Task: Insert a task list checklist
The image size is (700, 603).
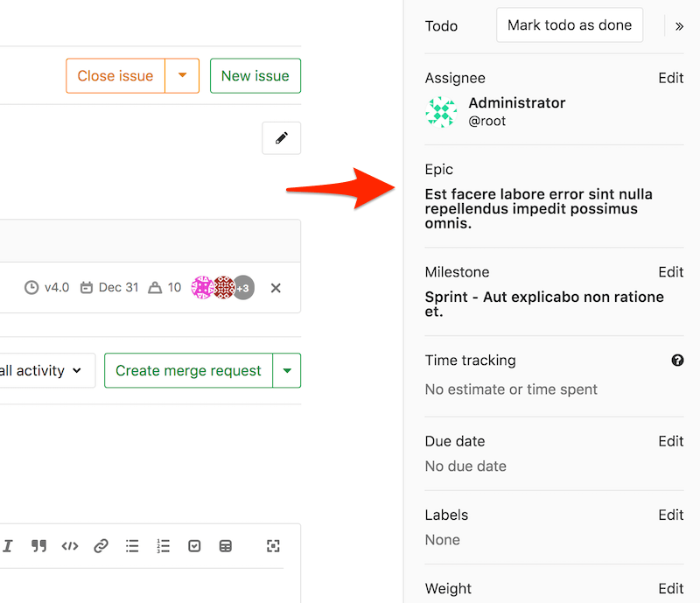Action: tap(194, 545)
